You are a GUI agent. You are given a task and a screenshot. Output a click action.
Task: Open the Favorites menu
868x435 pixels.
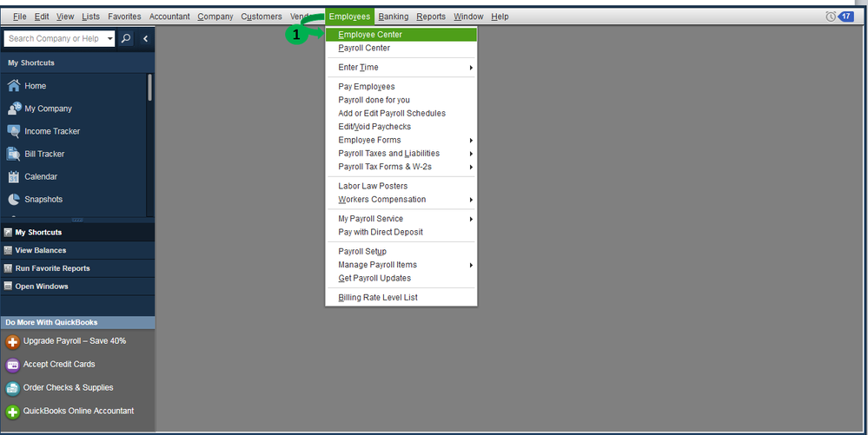[124, 16]
